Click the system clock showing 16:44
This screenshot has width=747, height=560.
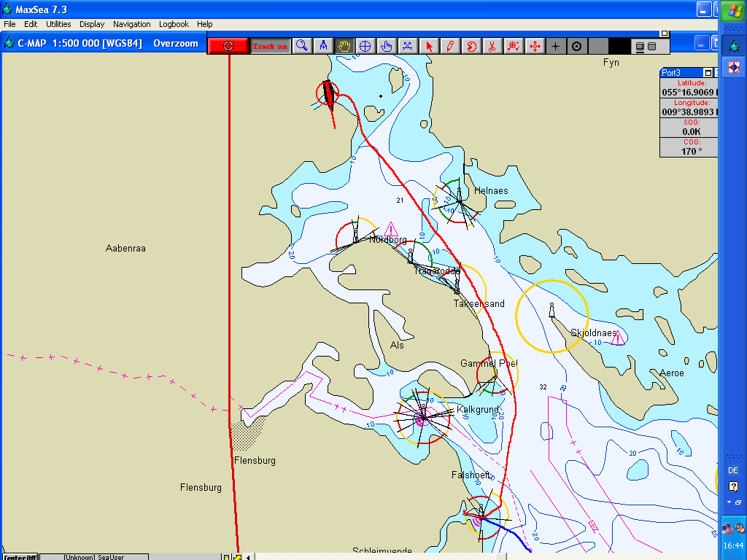click(x=732, y=545)
